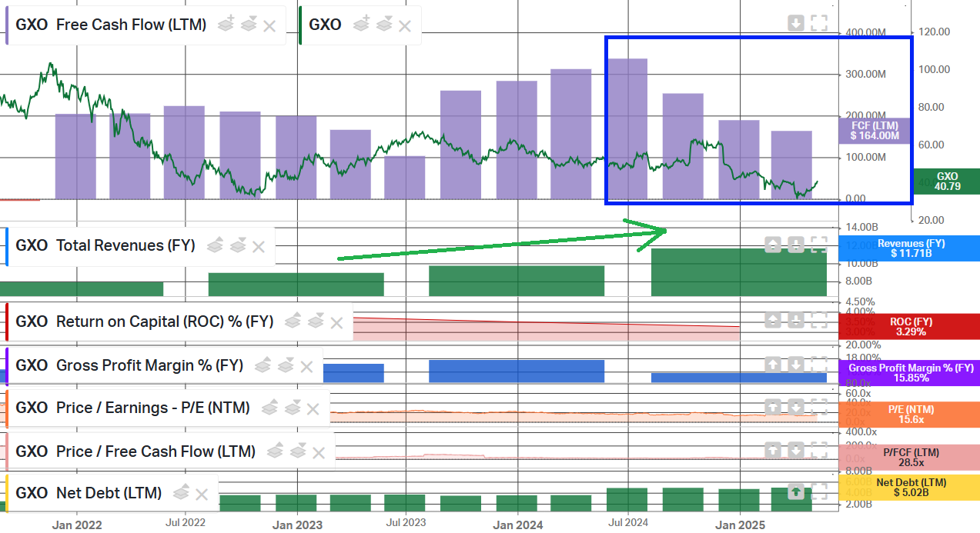Image resolution: width=980 pixels, height=533 pixels.
Task: Remove the Net Debt (LTM) series
Action: pos(202,494)
